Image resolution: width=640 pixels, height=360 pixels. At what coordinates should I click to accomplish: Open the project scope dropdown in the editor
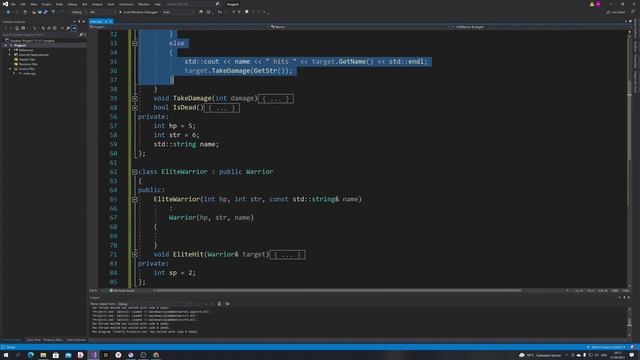179,27
